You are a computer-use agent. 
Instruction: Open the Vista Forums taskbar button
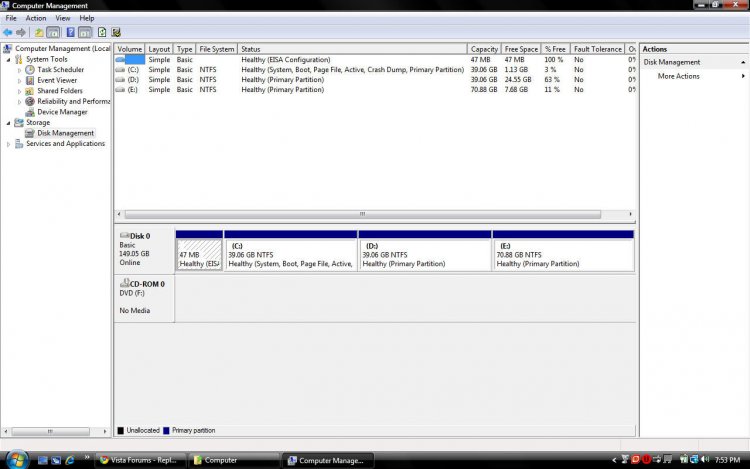point(139,460)
